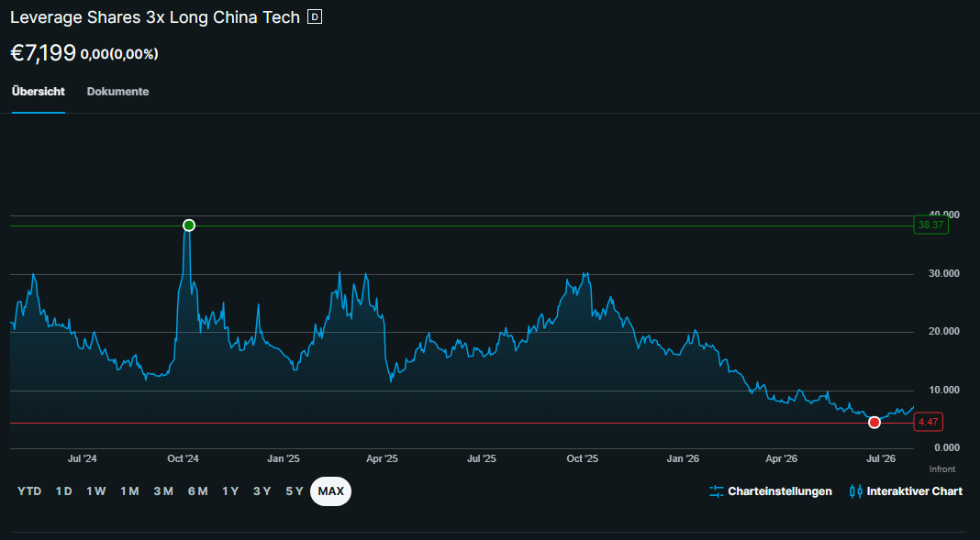980x540 pixels.
Task: Select the 3M time range
Action: (x=163, y=491)
